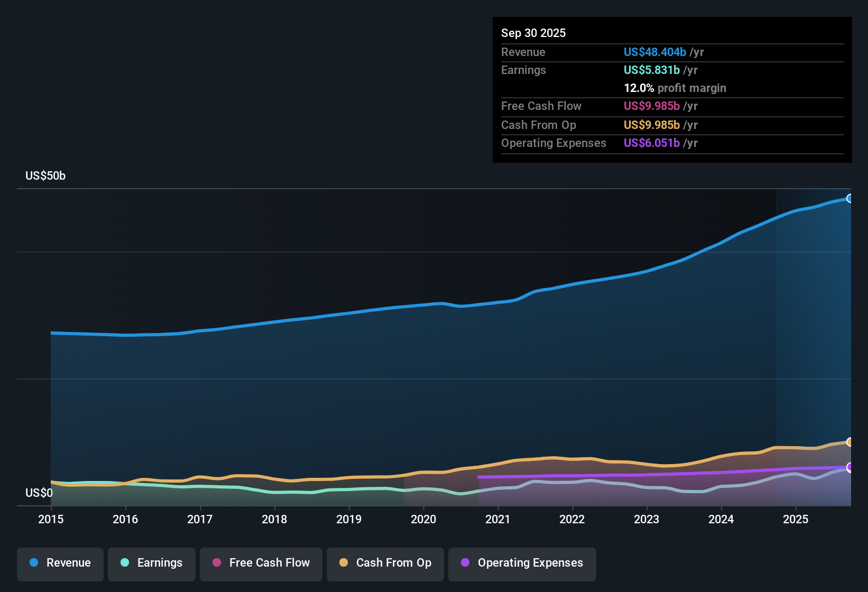Toggle the Free Cash Flow series visibility
Image resolution: width=868 pixels, height=592 pixels.
[x=261, y=563]
